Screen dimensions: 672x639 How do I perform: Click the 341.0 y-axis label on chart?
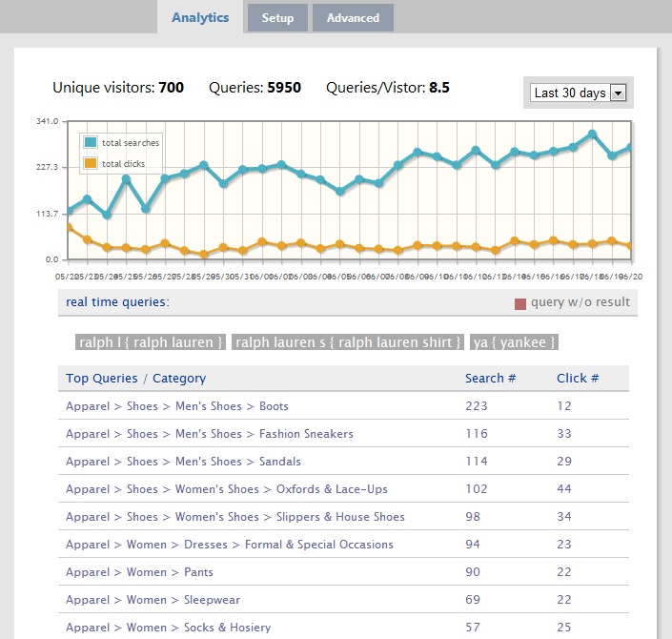47,121
